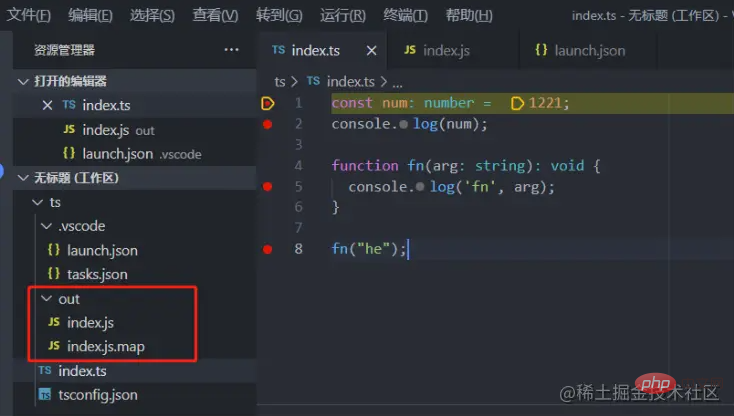Click line number 4 in gutter
Screen dimensions: 734x416
(x=298, y=166)
